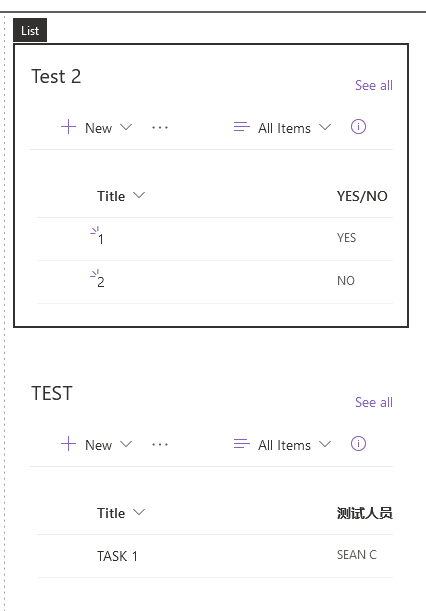Open the ellipsis menu in TEST list
The width and height of the screenshot is (426, 611).
click(160, 444)
